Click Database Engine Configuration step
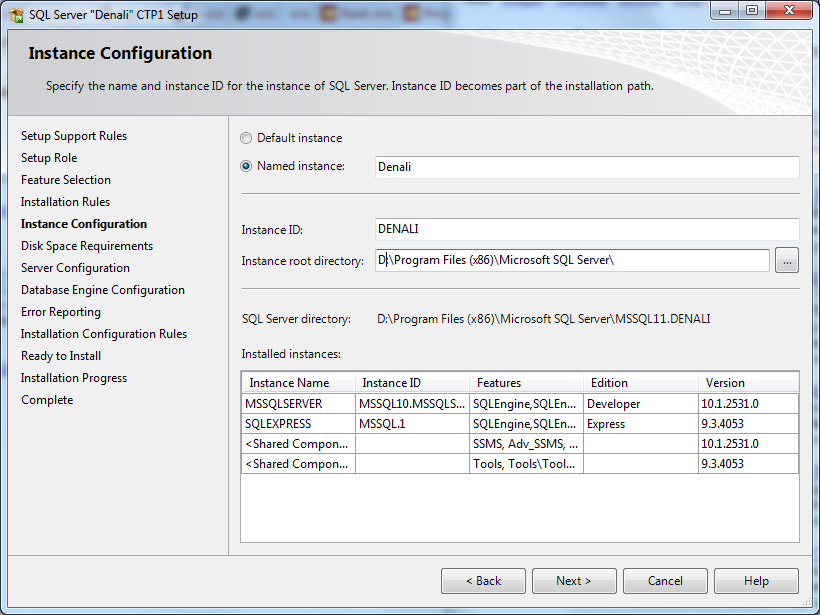The height and width of the screenshot is (615, 820). [102, 290]
